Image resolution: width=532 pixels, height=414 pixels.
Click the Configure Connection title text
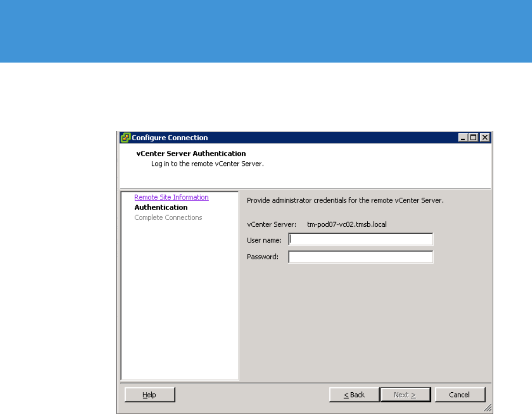[x=170, y=138]
